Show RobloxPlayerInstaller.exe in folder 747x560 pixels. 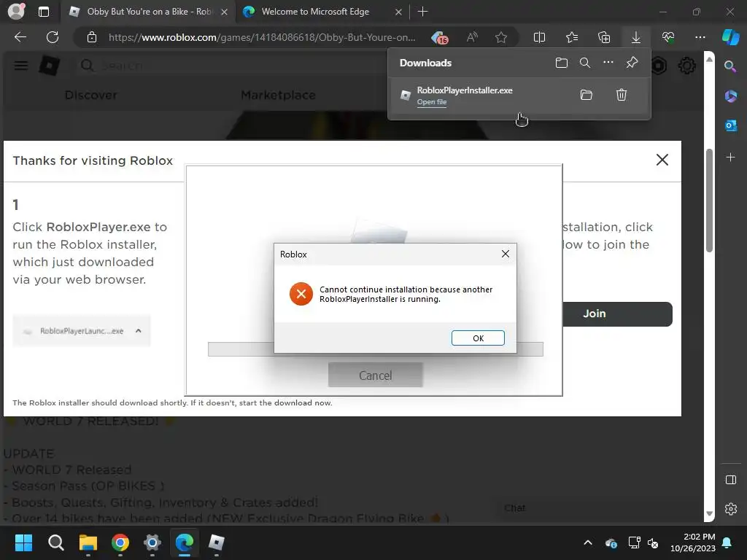[587, 95]
